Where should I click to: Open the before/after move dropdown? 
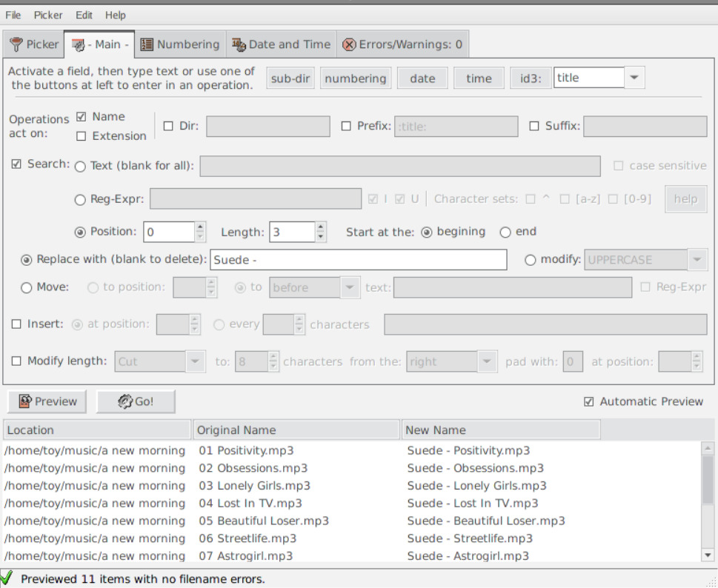tap(350, 287)
